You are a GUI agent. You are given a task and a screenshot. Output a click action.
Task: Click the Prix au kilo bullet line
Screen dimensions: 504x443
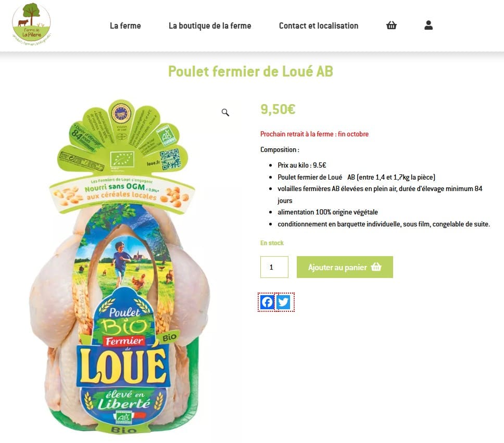(302, 165)
